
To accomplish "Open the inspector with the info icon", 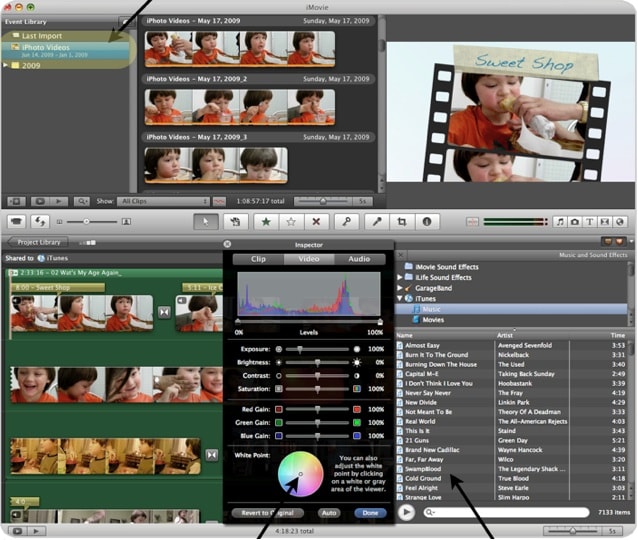I will pos(427,222).
